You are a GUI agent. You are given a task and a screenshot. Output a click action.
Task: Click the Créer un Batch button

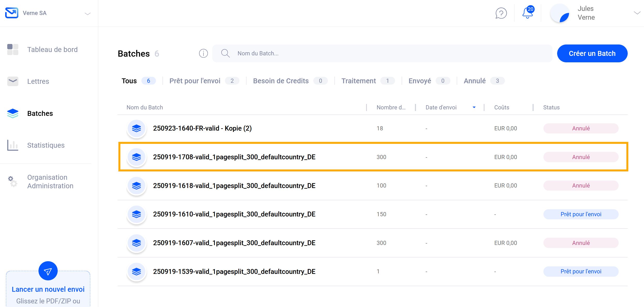[x=592, y=54]
